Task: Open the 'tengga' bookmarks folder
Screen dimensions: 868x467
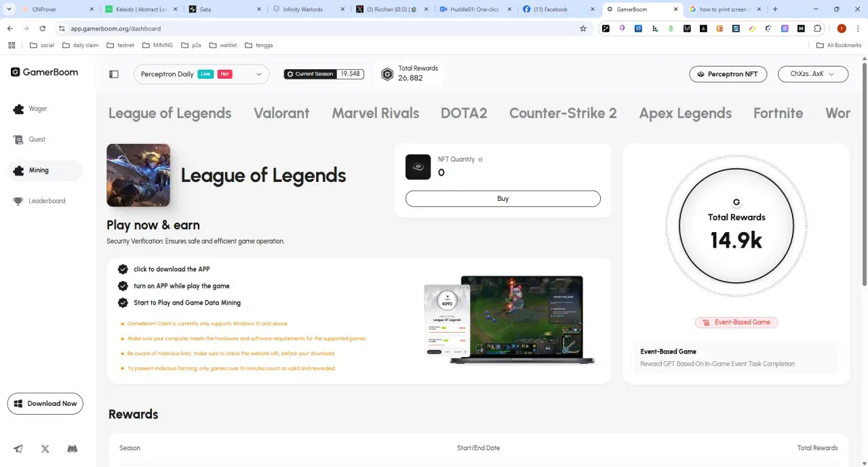Action: 258,45
